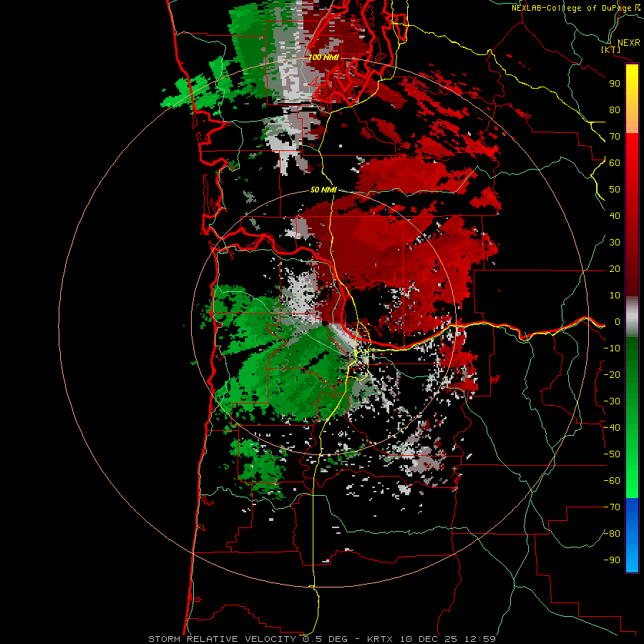This screenshot has width=644, height=644.
Task: Click the 20 value on velocity scale
Action: coord(615,269)
